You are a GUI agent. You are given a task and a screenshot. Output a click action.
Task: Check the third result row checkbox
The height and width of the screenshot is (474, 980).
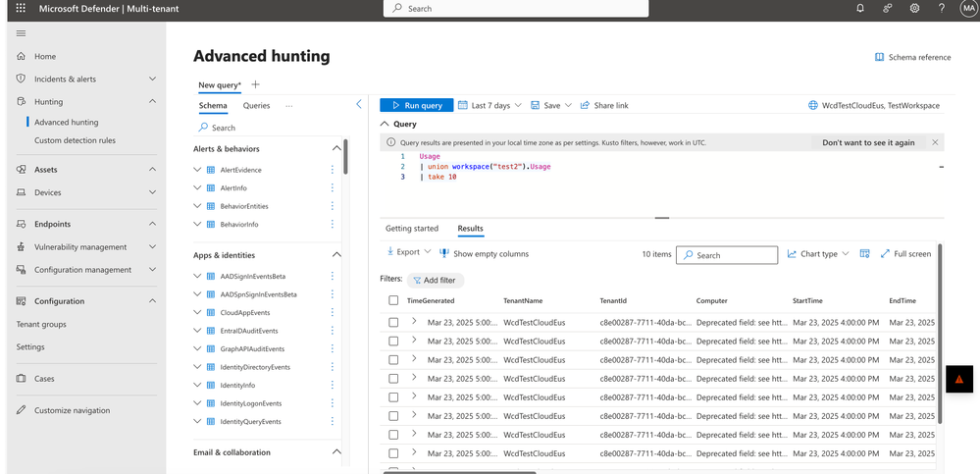[x=393, y=360]
